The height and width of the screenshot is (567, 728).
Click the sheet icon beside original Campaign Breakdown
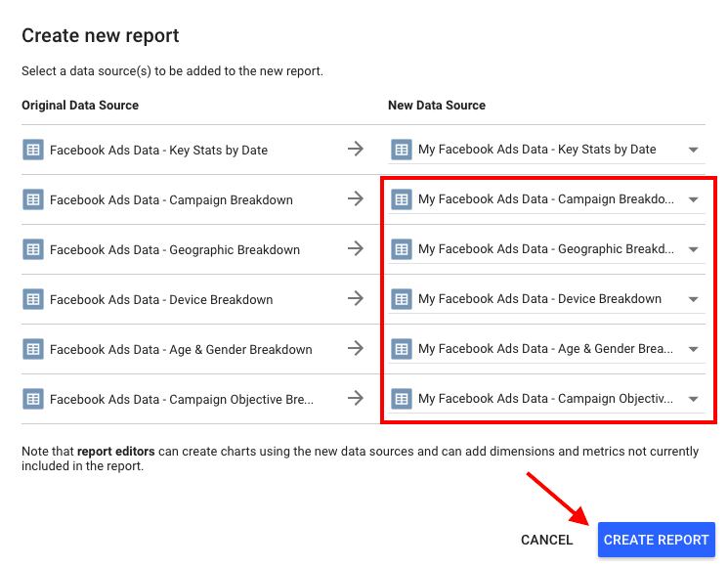[x=33, y=199]
